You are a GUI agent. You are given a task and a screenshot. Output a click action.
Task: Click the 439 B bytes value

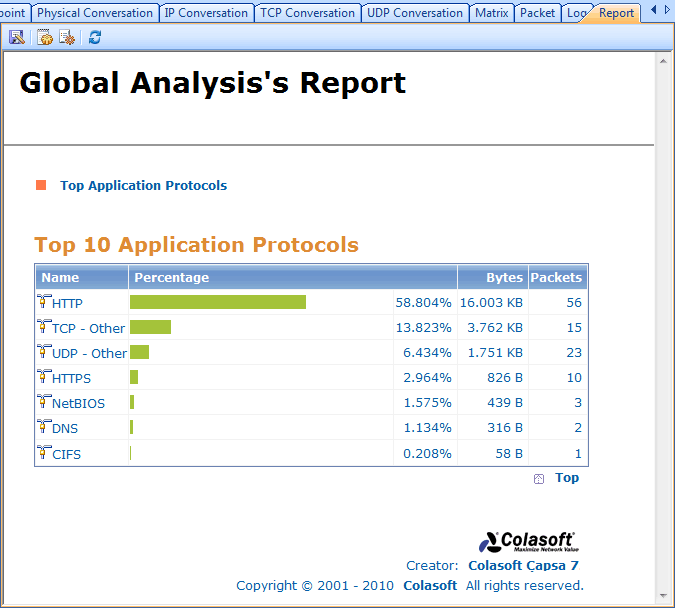pos(505,402)
